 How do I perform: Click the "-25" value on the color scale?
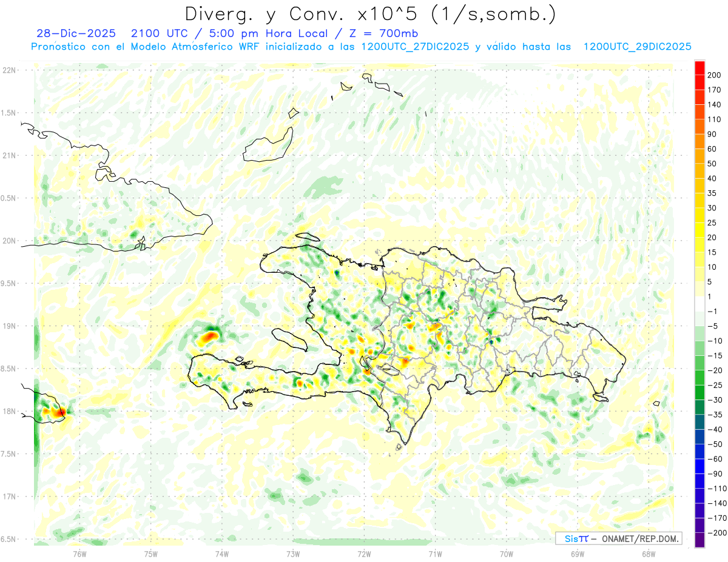[714, 385]
